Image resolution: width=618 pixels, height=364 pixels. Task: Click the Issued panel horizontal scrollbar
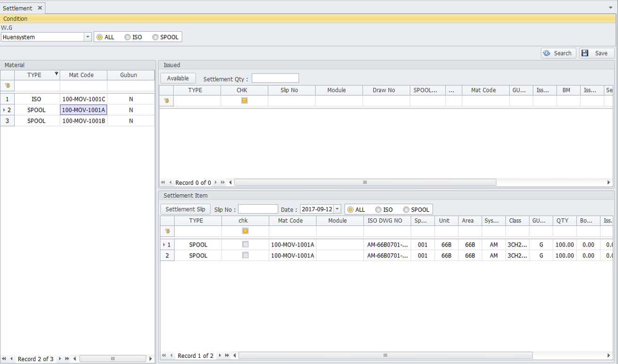(365, 182)
